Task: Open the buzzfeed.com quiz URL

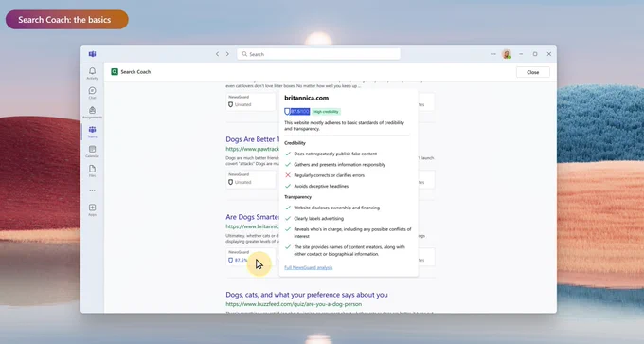Action: coord(294,304)
